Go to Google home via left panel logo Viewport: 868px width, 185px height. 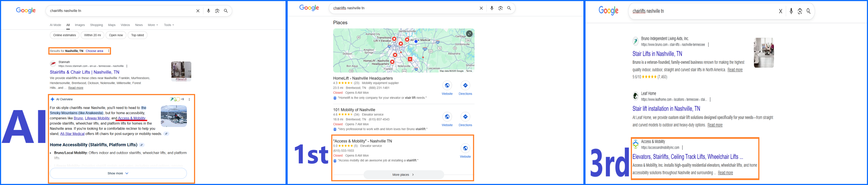click(26, 10)
